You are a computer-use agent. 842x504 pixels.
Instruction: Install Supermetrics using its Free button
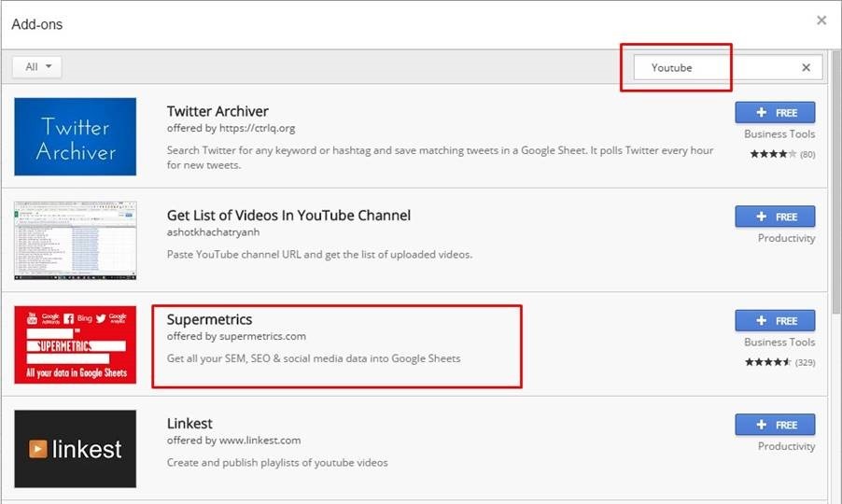click(x=775, y=321)
